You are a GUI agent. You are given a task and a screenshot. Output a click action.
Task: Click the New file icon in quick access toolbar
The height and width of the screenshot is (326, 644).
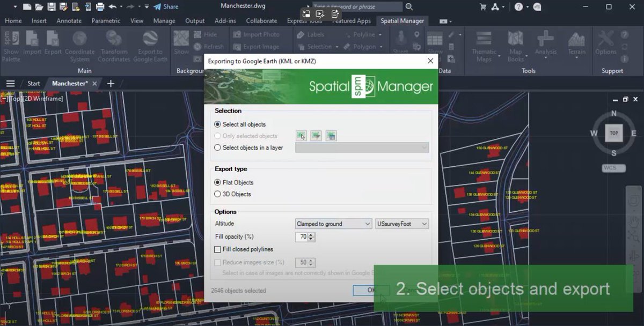click(27, 7)
